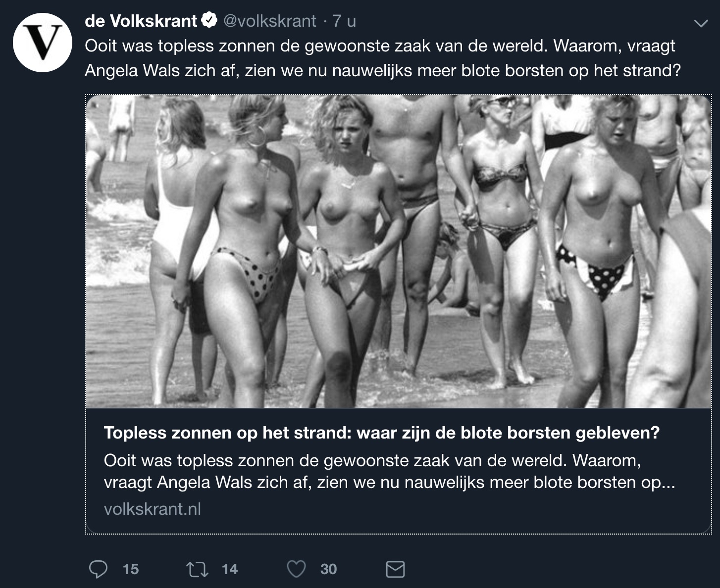The image size is (720, 588).
Task: Click the reply count 15
Action: point(131,569)
